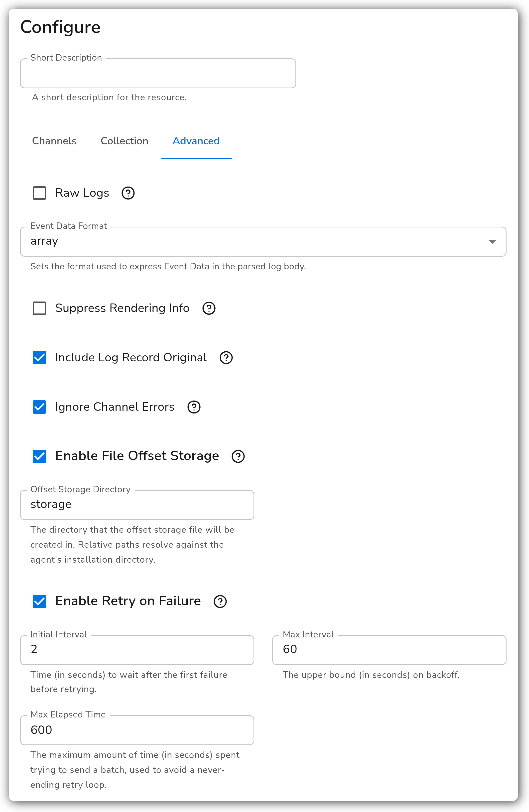
Task: Uncheck Include Log Record Original
Action: pos(39,358)
